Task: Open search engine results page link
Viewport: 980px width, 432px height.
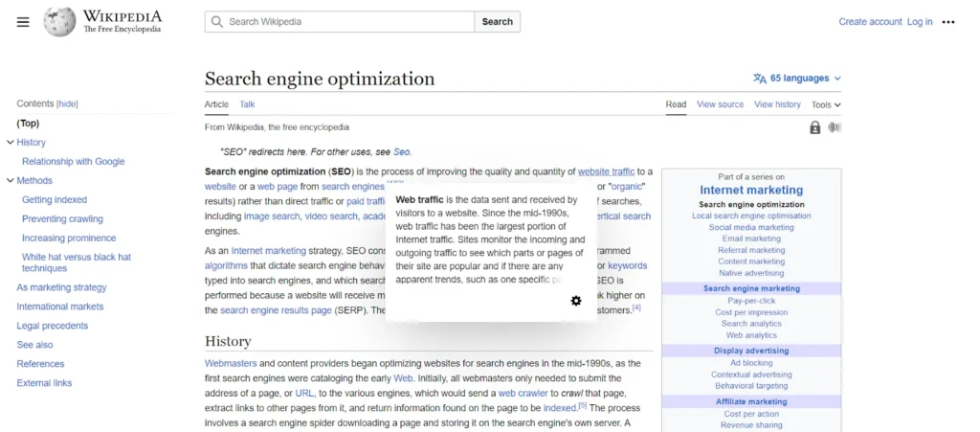Action: pos(277,310)
